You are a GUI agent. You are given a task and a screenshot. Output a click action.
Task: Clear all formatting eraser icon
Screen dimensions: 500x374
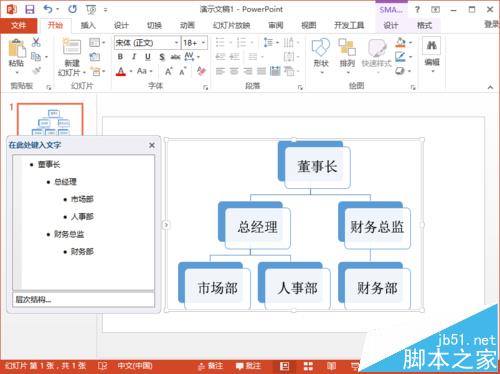tap(201, 71)
